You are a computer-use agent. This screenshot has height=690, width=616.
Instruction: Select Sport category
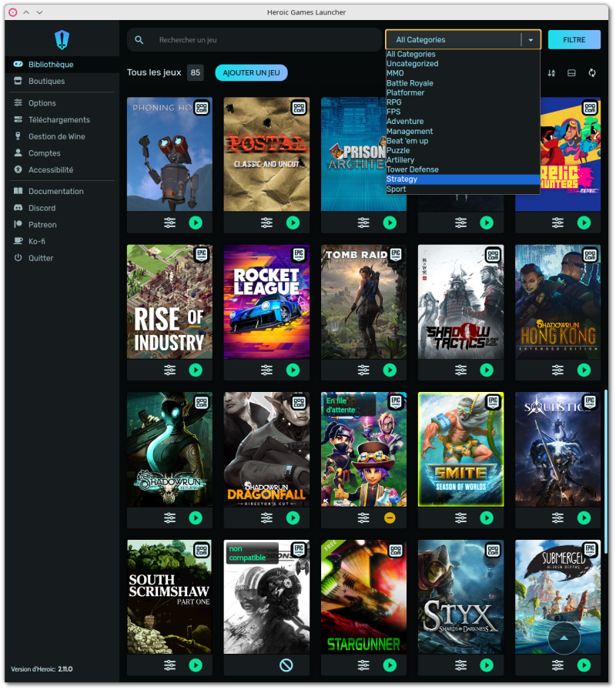[x=463, y=189]
